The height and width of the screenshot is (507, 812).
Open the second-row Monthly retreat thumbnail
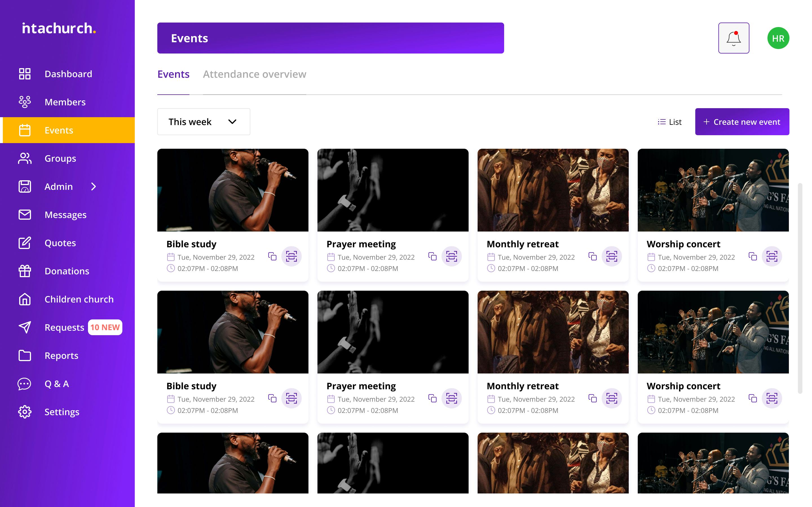[x=553, y=332]
